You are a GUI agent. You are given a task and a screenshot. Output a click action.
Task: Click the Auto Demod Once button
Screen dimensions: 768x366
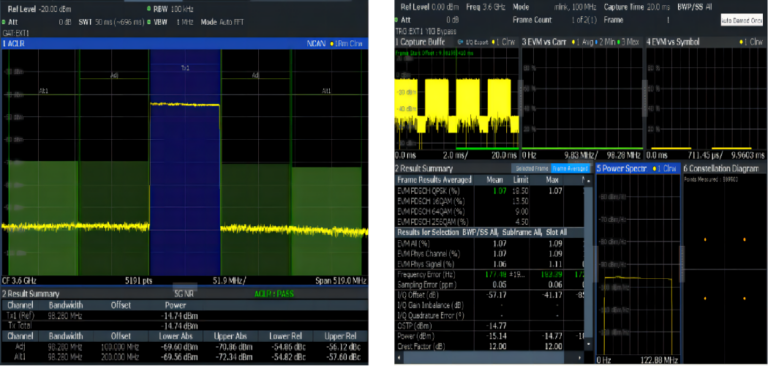click(x=742, y=20)
